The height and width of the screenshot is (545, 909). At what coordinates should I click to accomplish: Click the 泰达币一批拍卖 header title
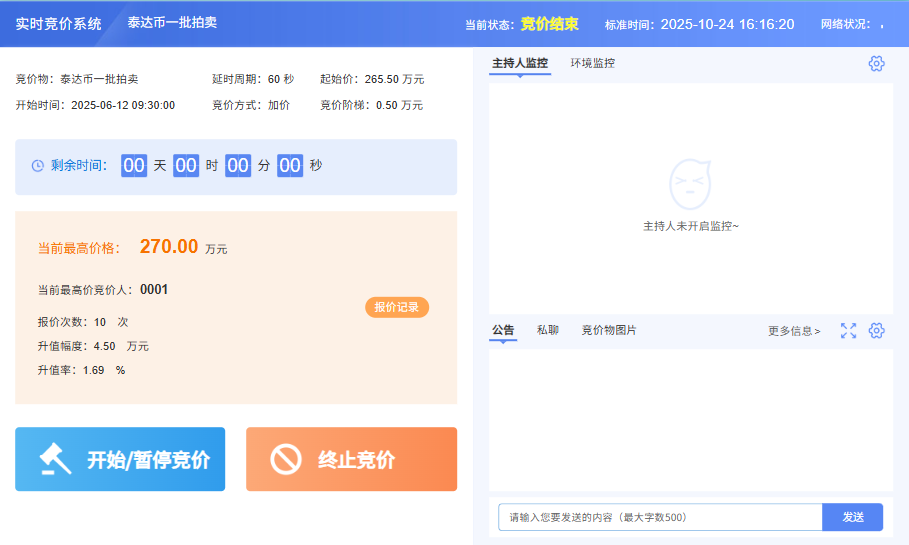[x=172, y=22]
